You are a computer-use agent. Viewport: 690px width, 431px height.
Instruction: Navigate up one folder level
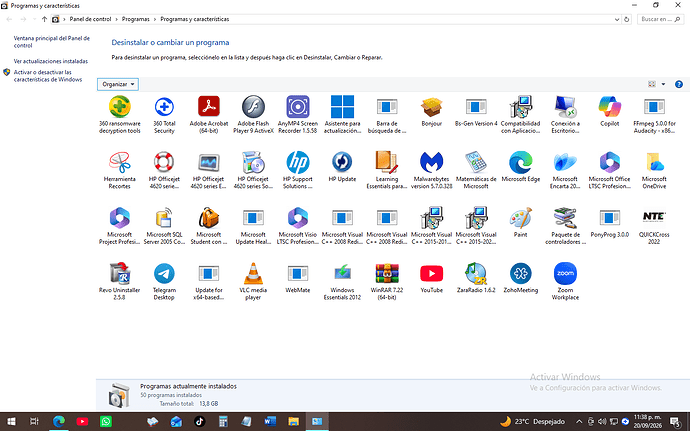pyautogui.click(x=44, y=19)
